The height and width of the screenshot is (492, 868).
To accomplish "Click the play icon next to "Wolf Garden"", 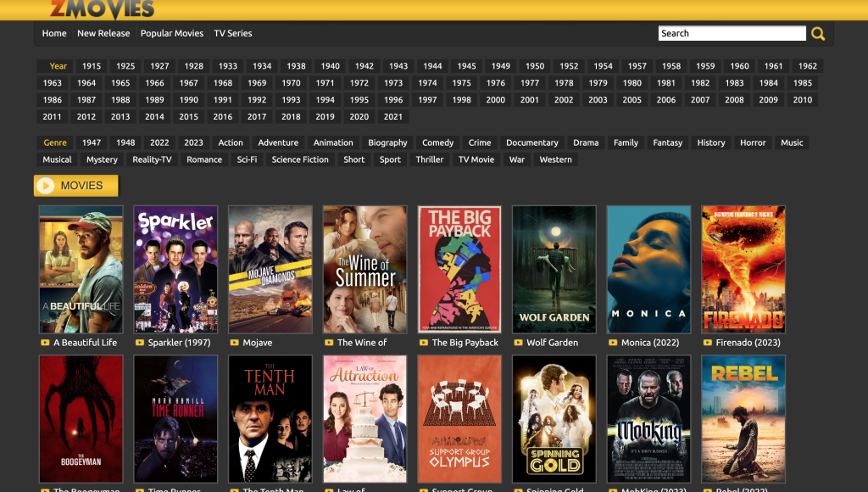I will tap(519, 343).
